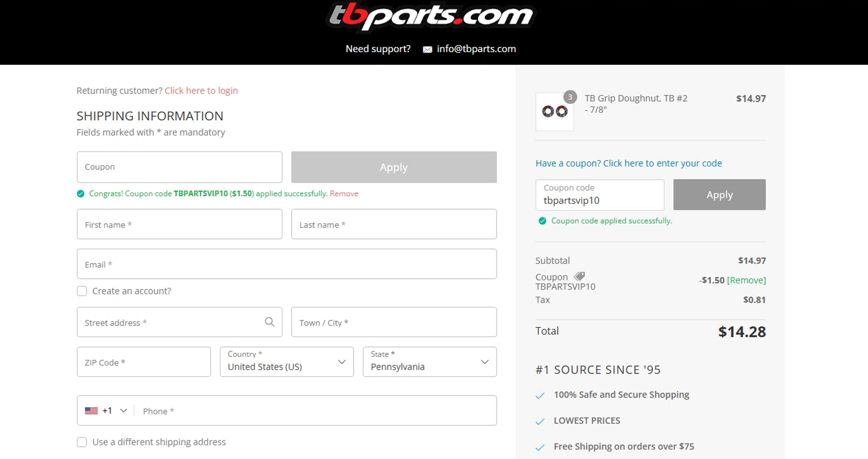Image resolution: width=868 pixels, height=459 pixels.
Task: Click the grey Apply button under Shipping Information
Action: pos(393,167)
